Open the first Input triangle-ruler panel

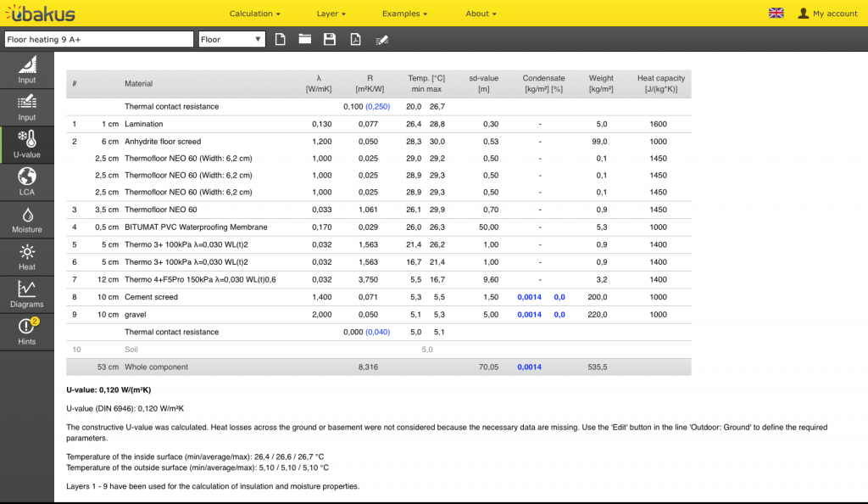coord(27,70)
